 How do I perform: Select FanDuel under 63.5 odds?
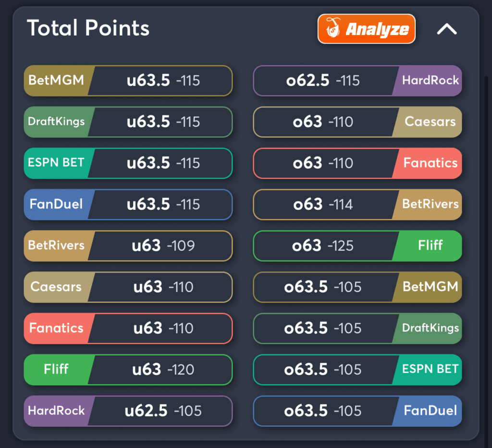click(x=128, y=205)
